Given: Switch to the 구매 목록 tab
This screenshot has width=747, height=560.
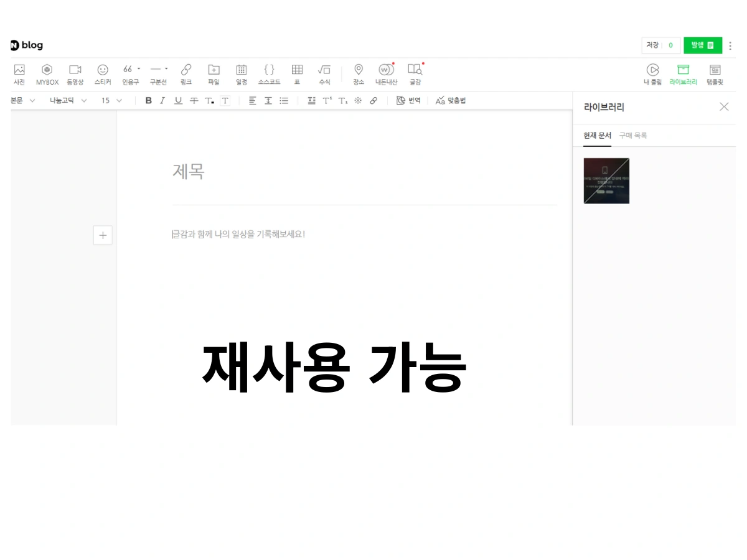Looking at the screenshot, I should [x=634, y=135].
